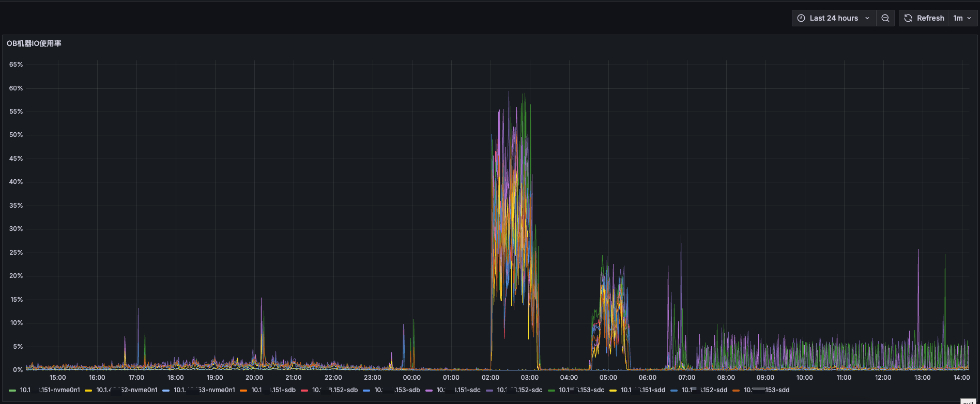The width and height of the screenshot is (980, 404).
Task: Click the 153-sdb legend label
Action: [x=397, y=390]
